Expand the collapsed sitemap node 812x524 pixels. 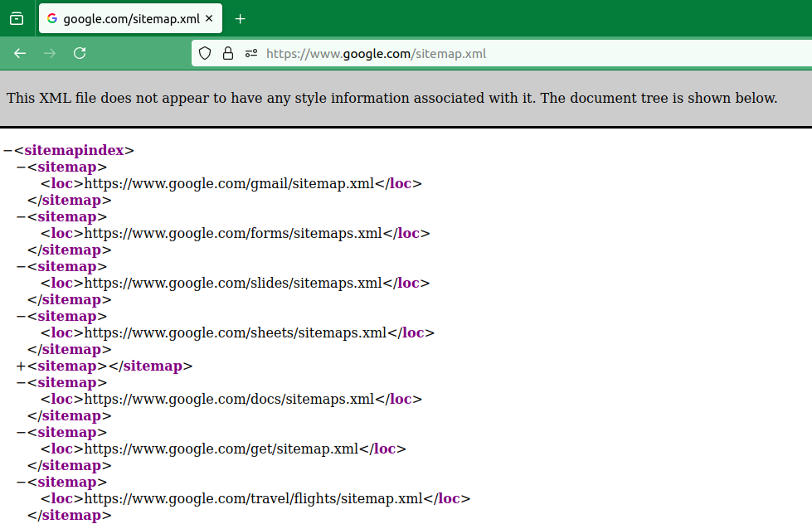pyautogui.click(x=22, y=366)
